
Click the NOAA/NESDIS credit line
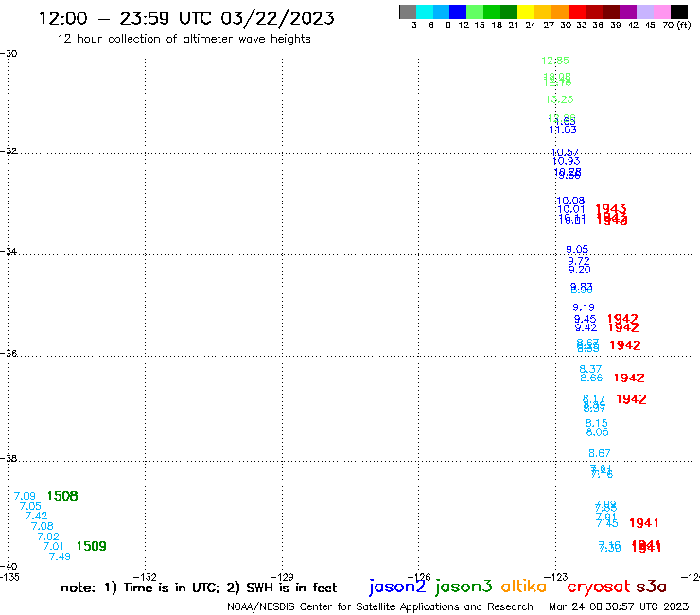pos(380,606)
